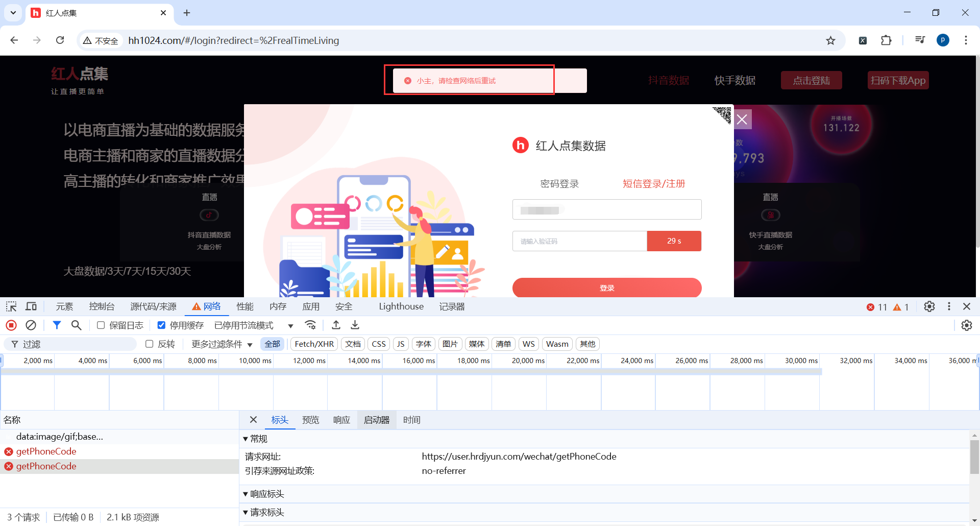
Task: Switch to 密码登录 login tab
Action: pos(559,184)
